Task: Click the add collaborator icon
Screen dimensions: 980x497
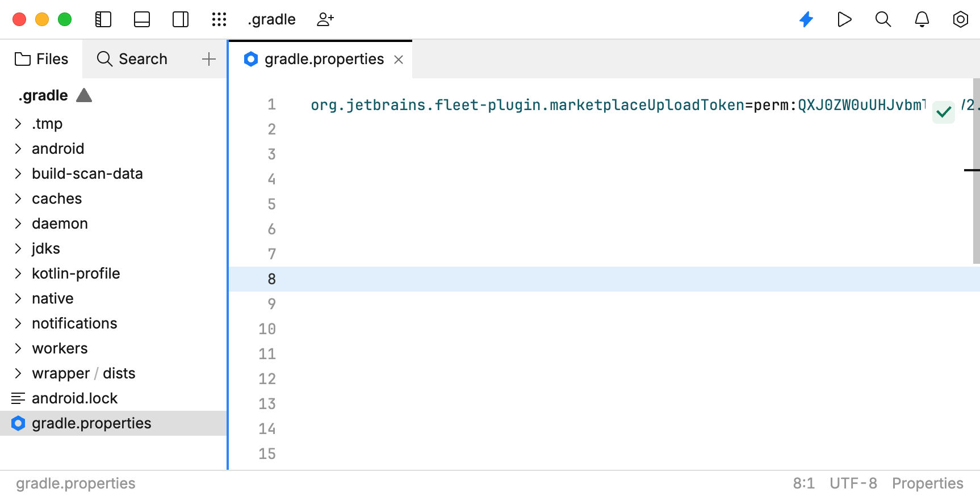Action: coord(325,19)
